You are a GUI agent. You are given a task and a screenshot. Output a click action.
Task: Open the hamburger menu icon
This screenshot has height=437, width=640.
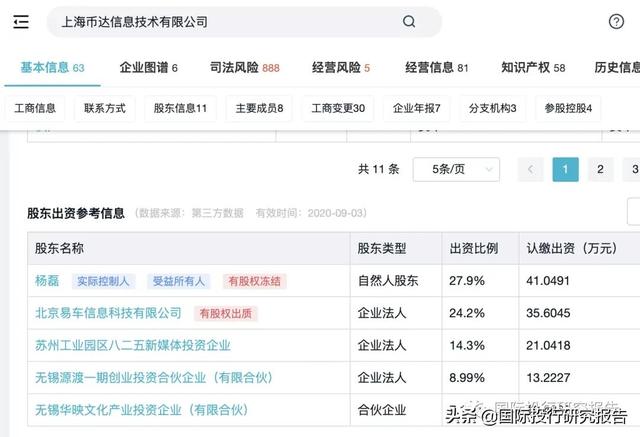pos(21,22)
